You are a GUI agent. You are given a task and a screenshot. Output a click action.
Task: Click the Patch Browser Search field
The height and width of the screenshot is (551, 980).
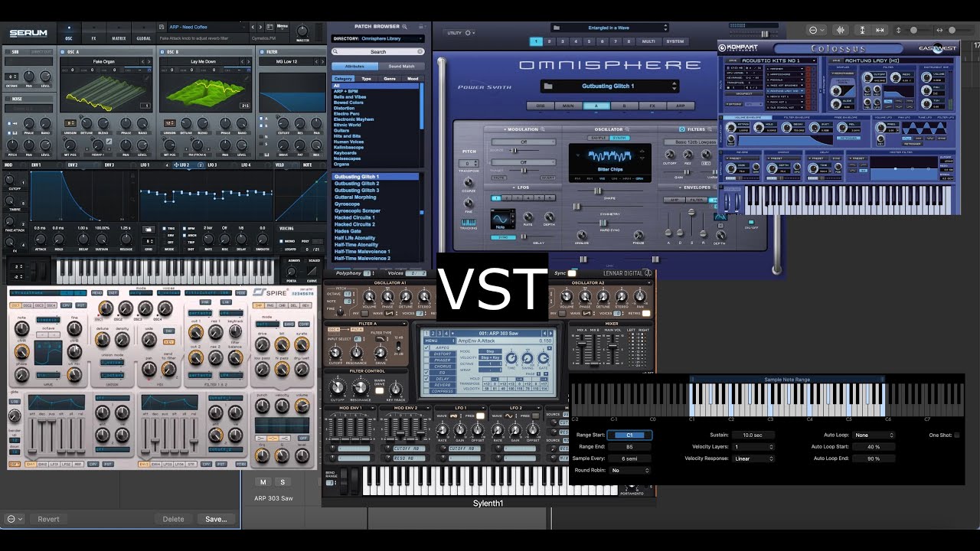click(x=378, y=51)
